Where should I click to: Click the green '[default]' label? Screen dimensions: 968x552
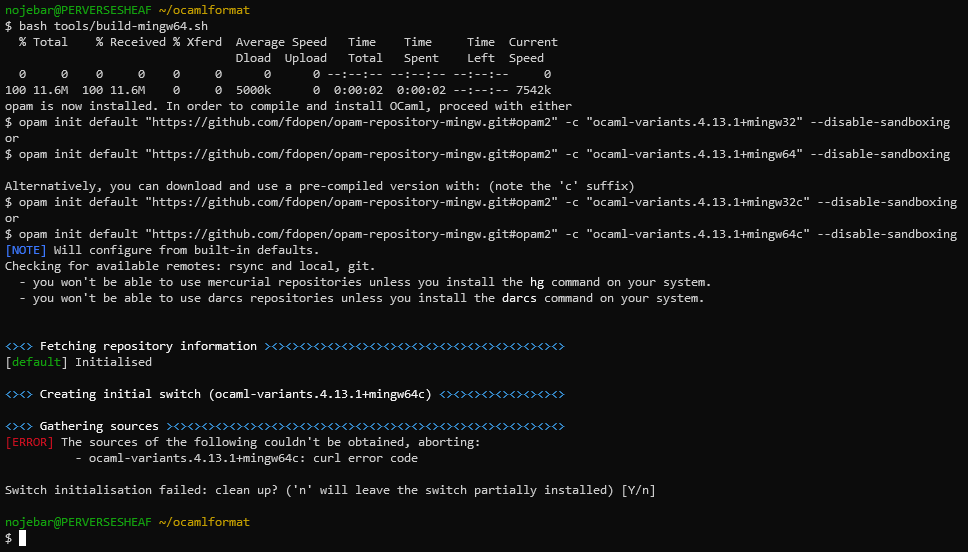(x=36, y=362)
